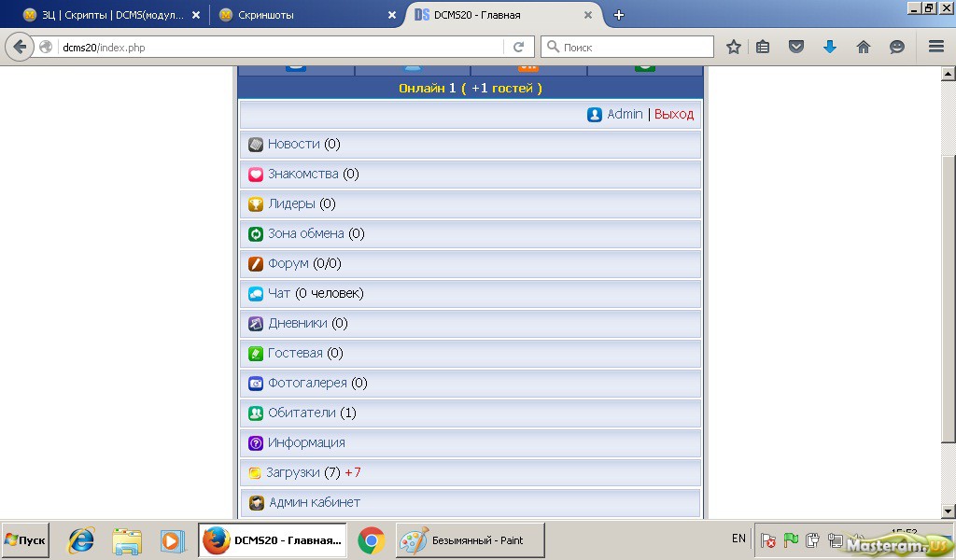Open the Знакомства link
956x560 pixels.
pos(303,175)
